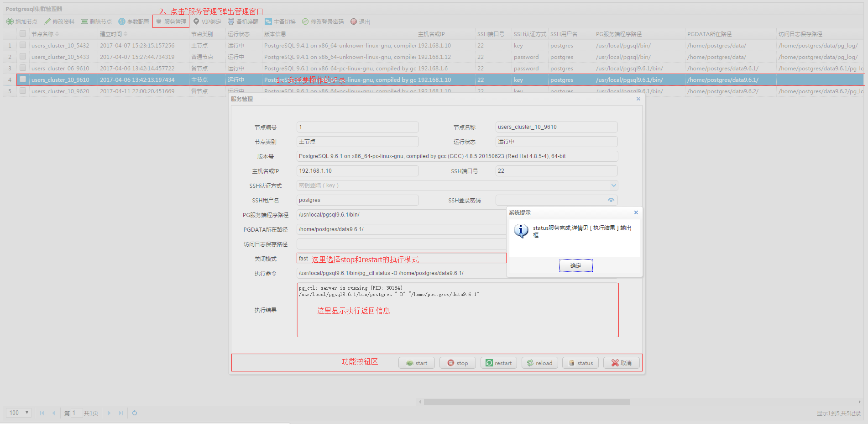The height and width of the screenshot is (424, 868).
Task: Check the users_cluster_10_5433 row checkbox
Action: [x=23, y=56]
